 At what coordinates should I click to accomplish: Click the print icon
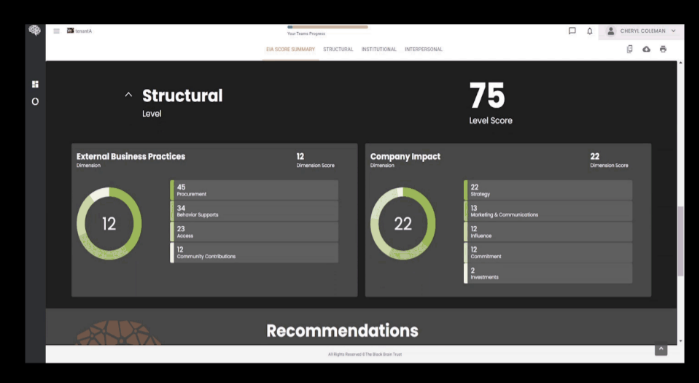click(663, 49)
